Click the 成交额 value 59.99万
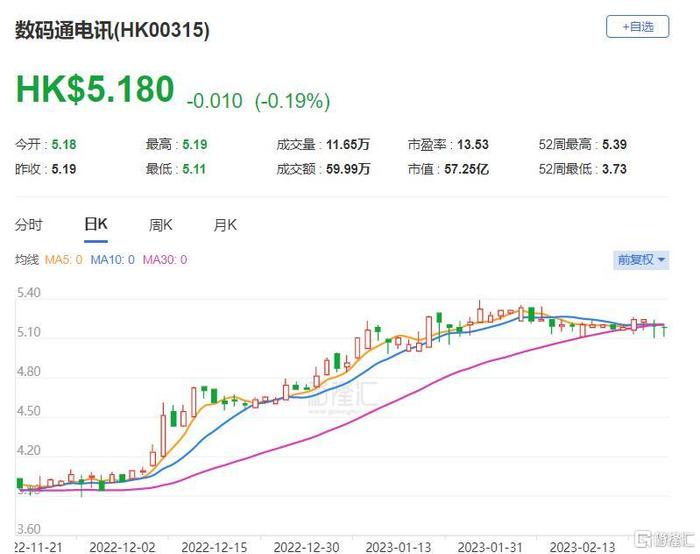The image size is (700, 554). 348,169
